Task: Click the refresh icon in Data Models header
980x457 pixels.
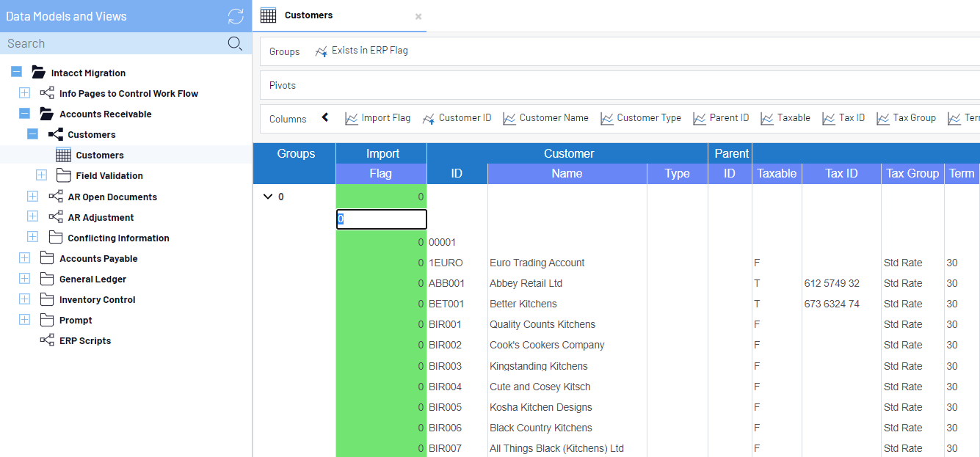Action: pos(236,16)
